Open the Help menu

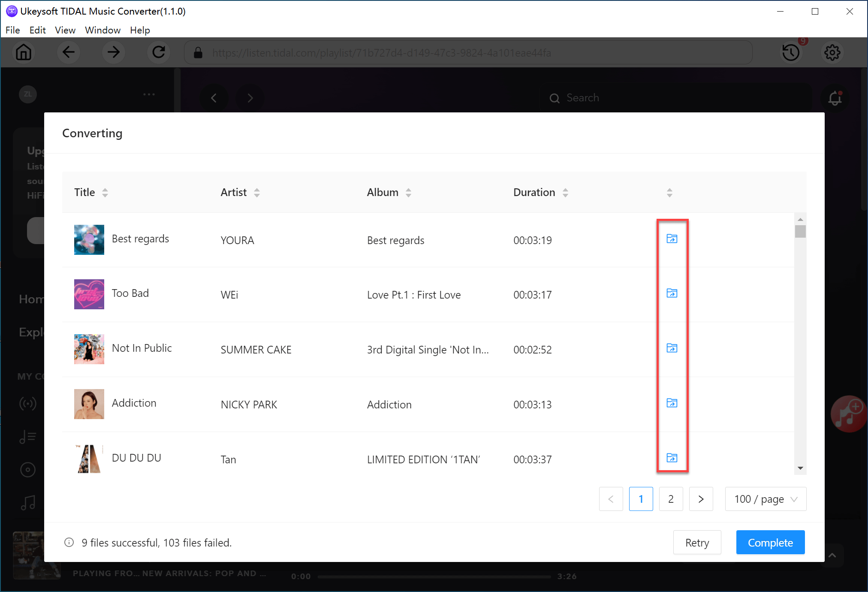tap(139, 30)
